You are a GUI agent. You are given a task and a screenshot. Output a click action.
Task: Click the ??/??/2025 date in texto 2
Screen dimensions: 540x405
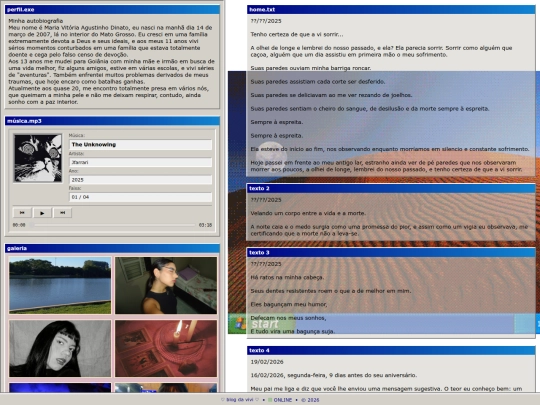[266, 200]
